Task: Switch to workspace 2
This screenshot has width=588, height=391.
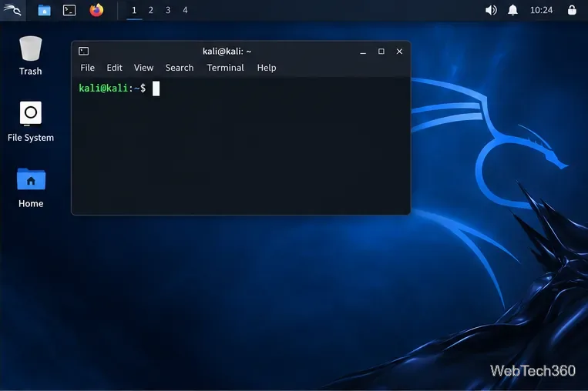Action: click(151, 10)
